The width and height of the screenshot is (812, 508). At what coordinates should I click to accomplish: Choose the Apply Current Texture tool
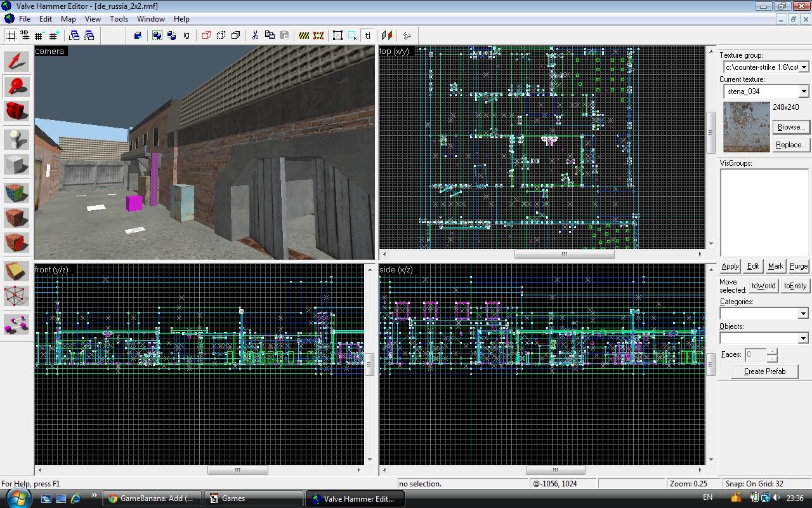[x=16, y=217]
